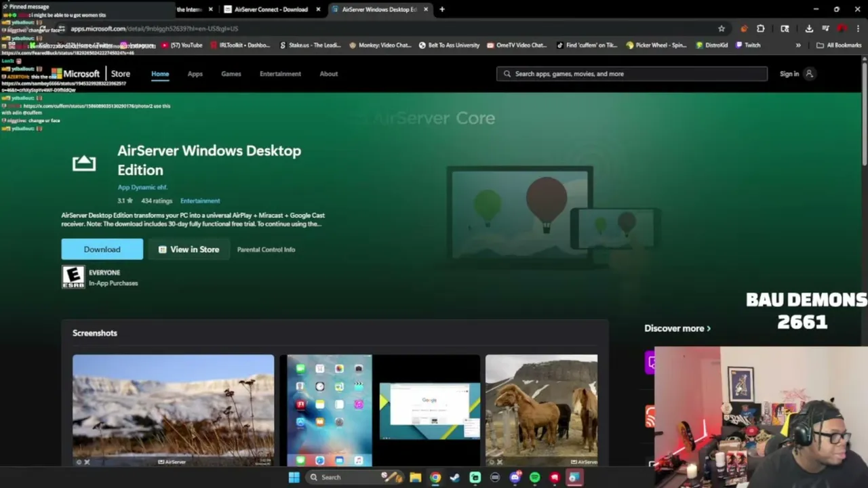
Task: Open the snowy landscape screenshot thumbnail
Action: click(173, 410)
